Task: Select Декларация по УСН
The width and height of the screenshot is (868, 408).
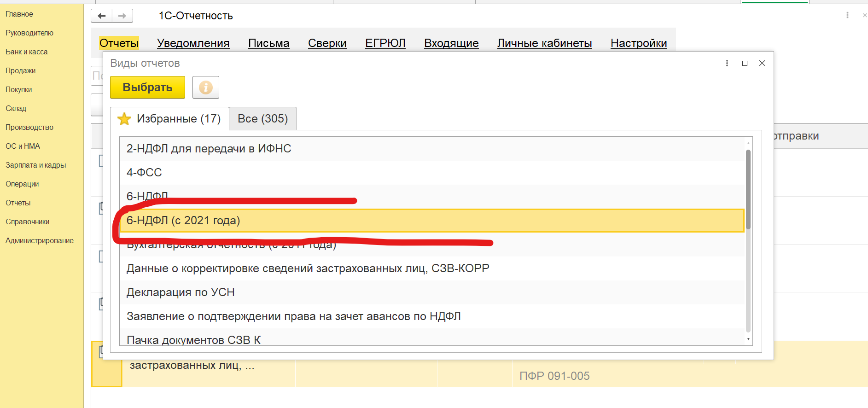Action: [432, 292]
